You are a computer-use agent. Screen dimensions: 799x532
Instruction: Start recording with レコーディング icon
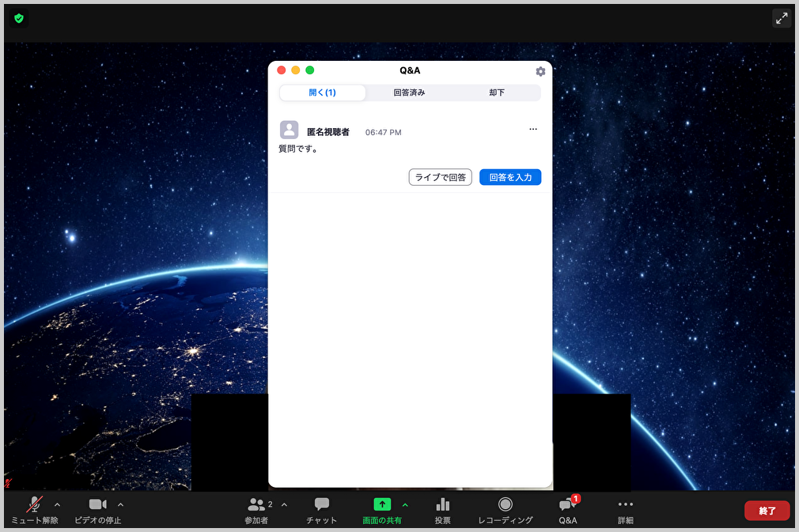tap(505, 504)
